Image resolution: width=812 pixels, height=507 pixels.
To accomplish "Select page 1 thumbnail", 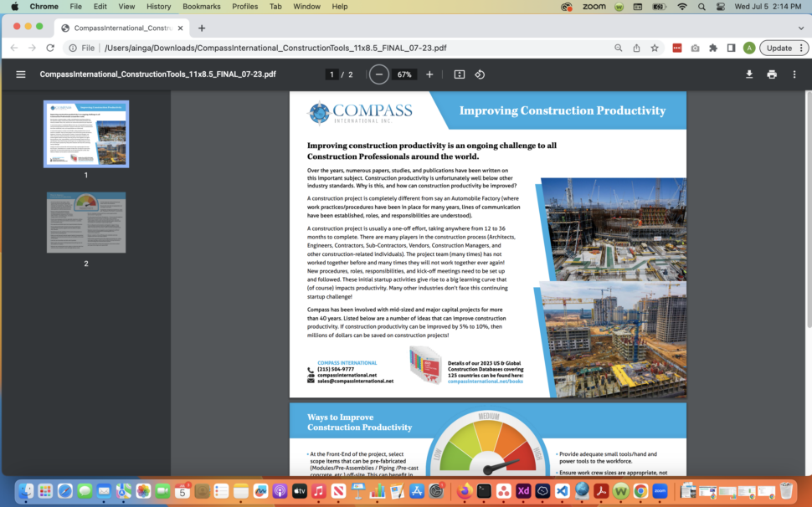I will (x=86, y=134).
